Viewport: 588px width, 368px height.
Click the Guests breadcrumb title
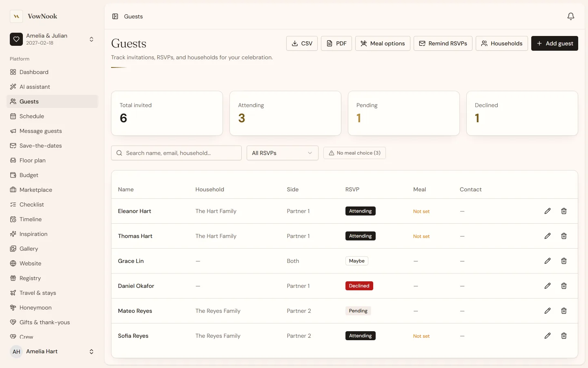click(134, 16)
